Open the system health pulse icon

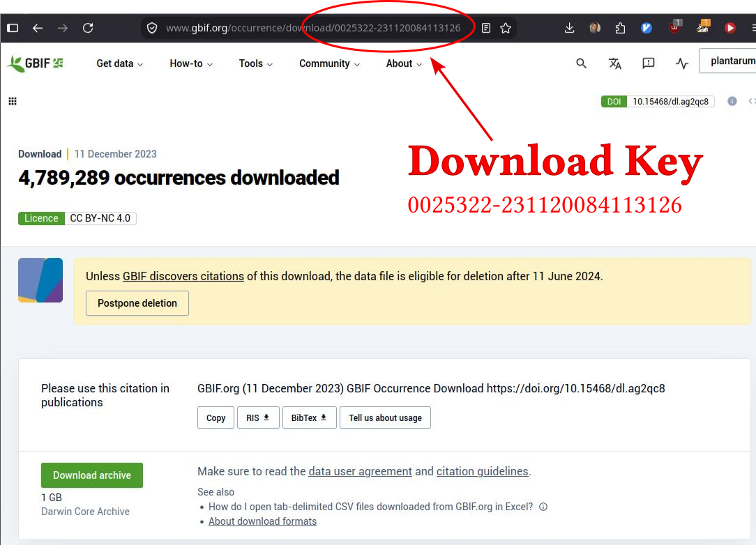tap(682, 63)
